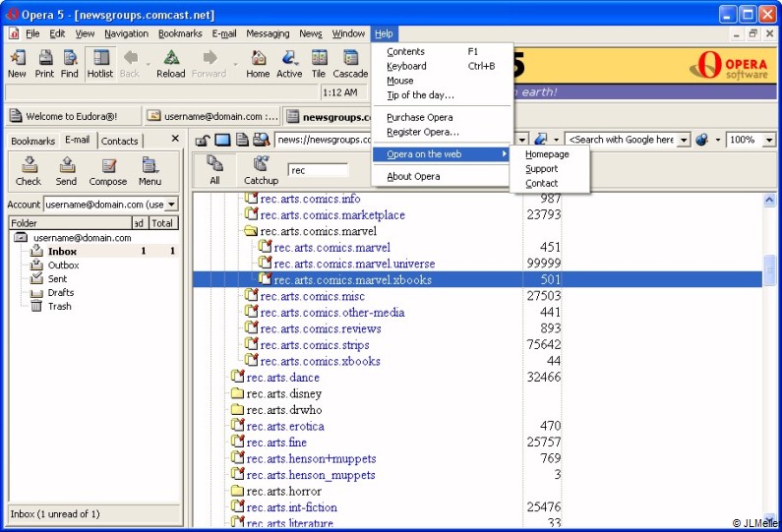The width and height of the screenshot is (782, 532).
Task: Click the newsgroup filter field containing rec
Action: 318,170
